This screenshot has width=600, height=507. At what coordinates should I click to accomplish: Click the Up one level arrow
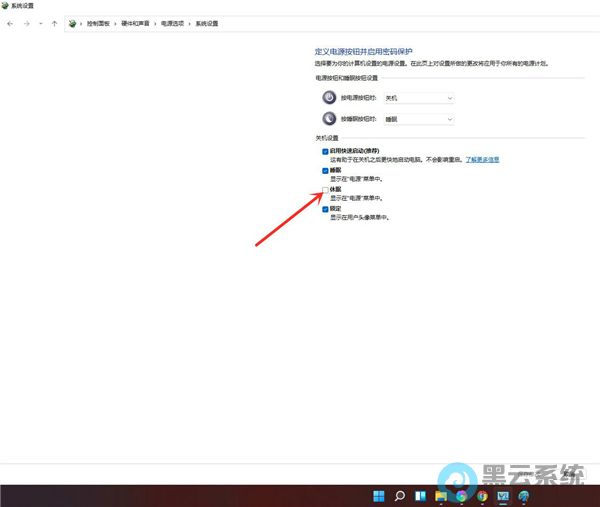(x=54, y=22)
